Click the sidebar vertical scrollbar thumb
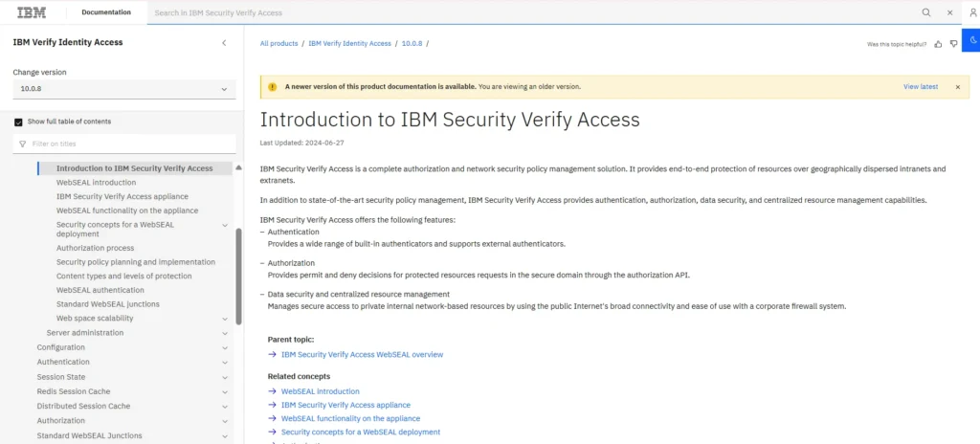980x444 pixels. coord(238,277)
